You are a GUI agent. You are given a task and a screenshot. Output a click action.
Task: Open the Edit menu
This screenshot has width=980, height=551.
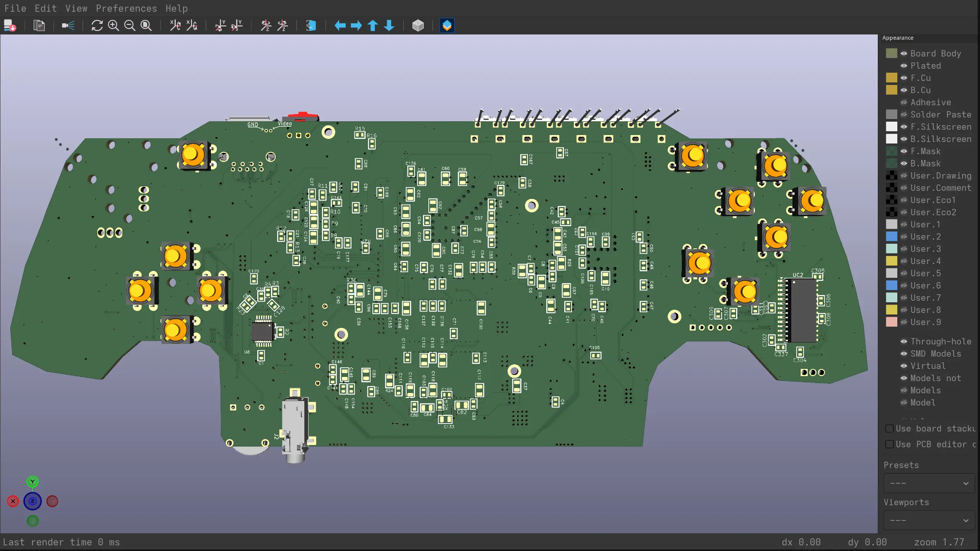coord(46,8)
